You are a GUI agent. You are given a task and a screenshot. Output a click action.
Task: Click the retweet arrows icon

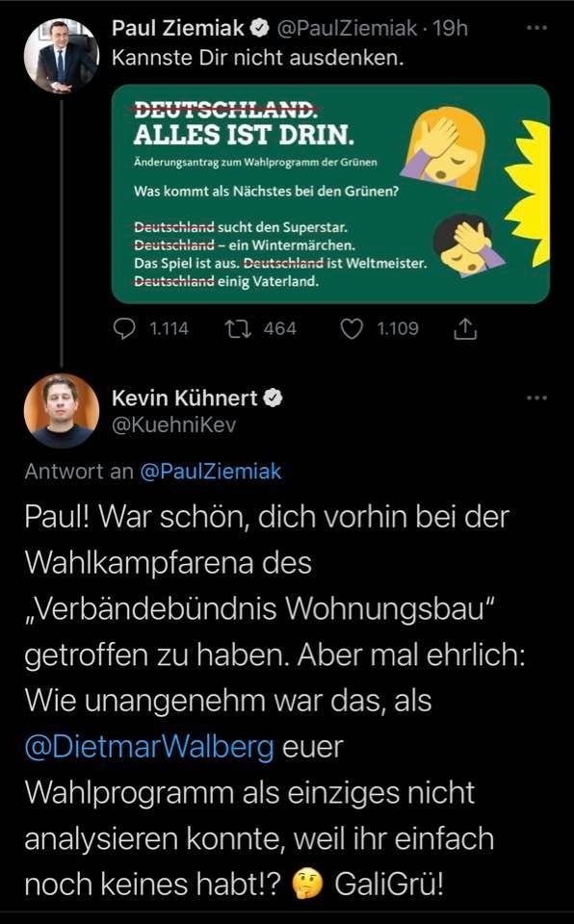click(x=238, y=329)
